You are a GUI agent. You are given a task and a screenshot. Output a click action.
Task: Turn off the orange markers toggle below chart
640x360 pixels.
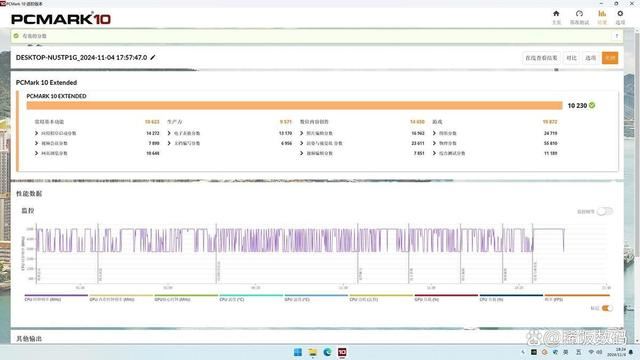pyautogui.click(x=607, y=308)
